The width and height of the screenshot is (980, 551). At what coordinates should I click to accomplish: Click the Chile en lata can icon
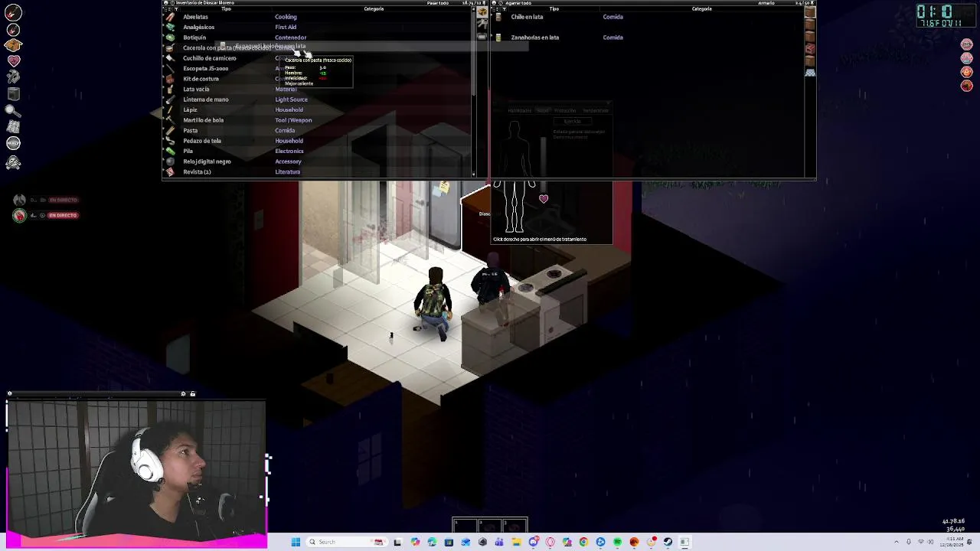[498, 16]
